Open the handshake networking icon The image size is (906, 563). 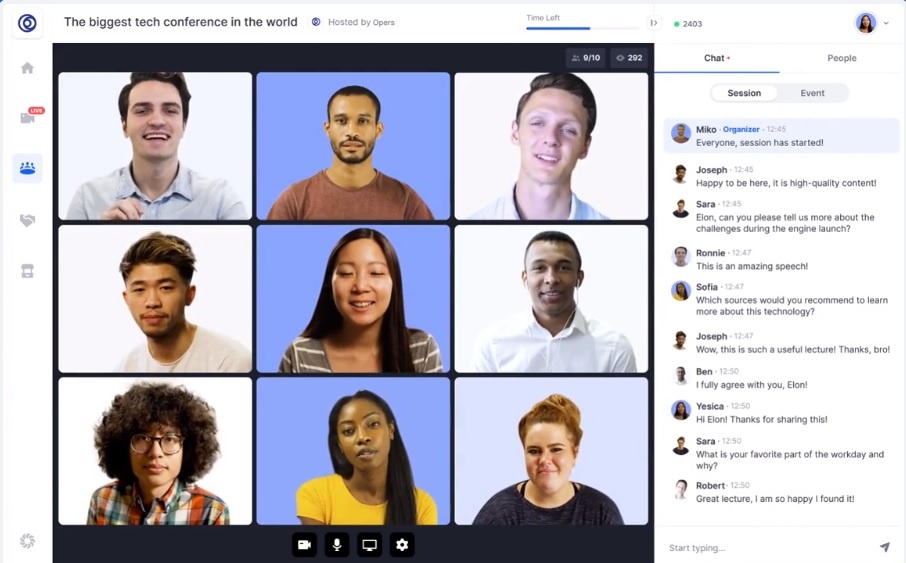[x=27, y=220]
